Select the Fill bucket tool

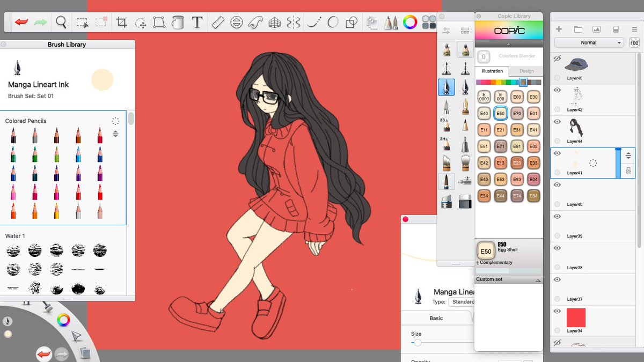click(178, 23)
